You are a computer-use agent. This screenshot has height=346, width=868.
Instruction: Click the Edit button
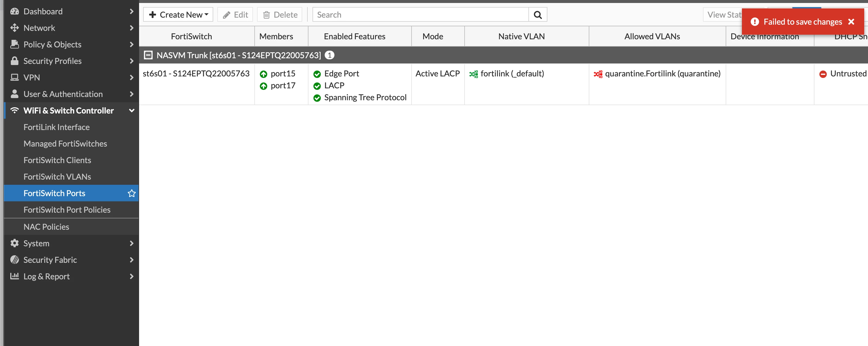pyautogui.click(x=235, y=15)
